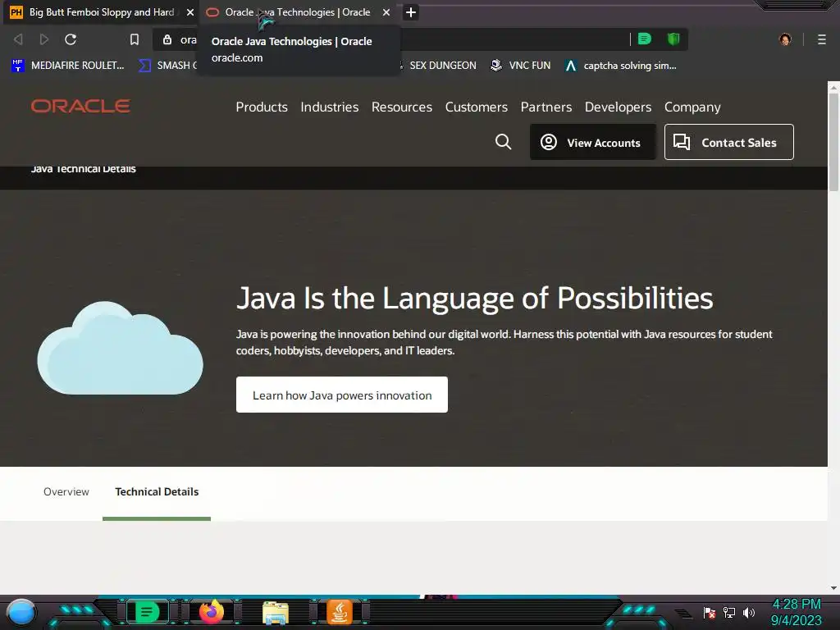This screenshot has height=630, width=840.
Task: Click the taskbar clock showing 4:28 PM
Action: click(x=796, y=612)
